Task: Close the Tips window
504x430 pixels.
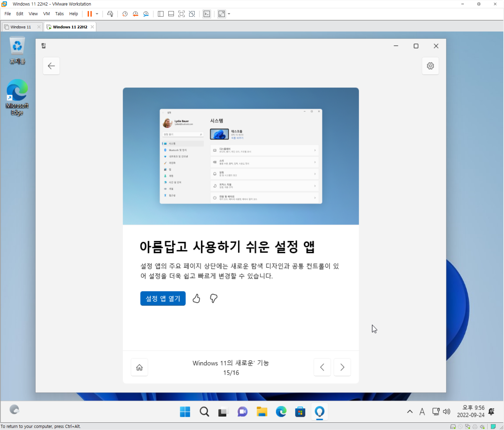Action: pyautogui.click(x=436, y=46)
